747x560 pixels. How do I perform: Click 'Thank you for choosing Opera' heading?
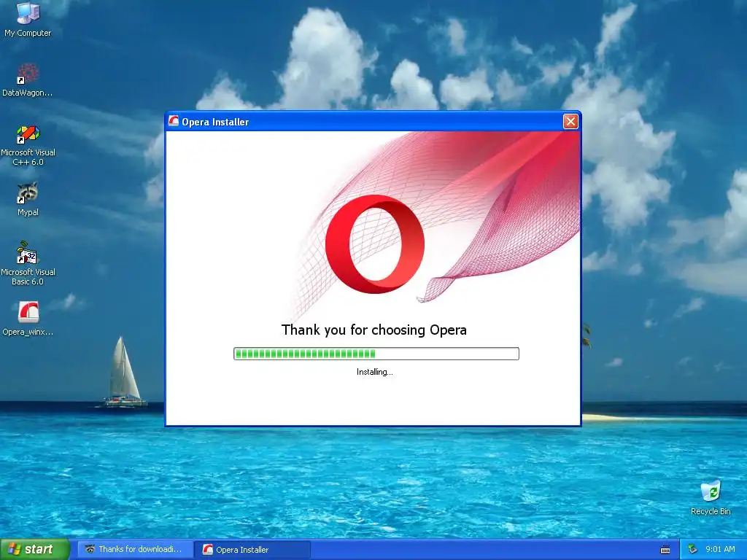tap(374, 330)
